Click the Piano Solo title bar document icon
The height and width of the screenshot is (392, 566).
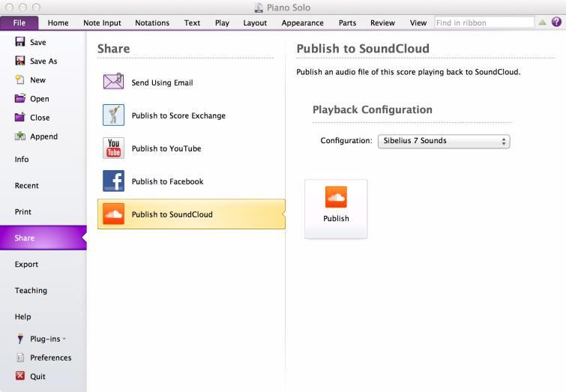[x=259, y=7]
